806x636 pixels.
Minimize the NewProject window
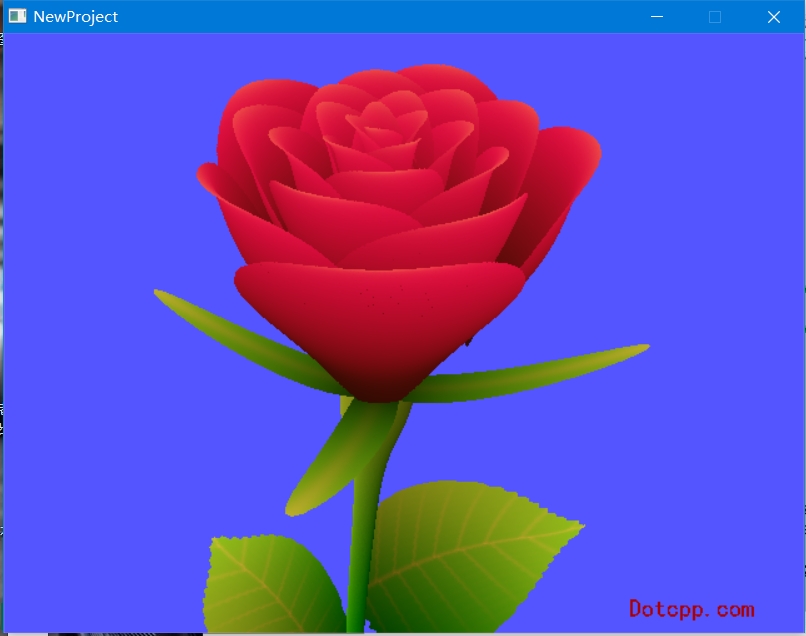pos(657,16)
